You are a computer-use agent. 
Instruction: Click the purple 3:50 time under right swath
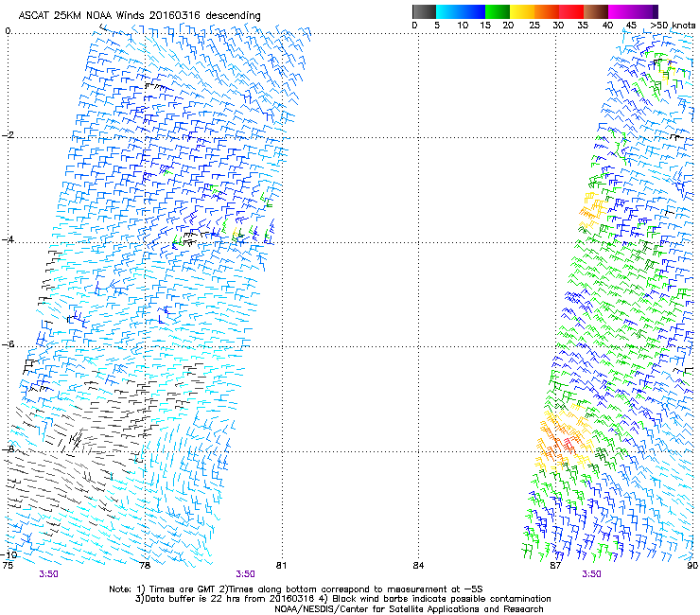click(x=591, y=573)
